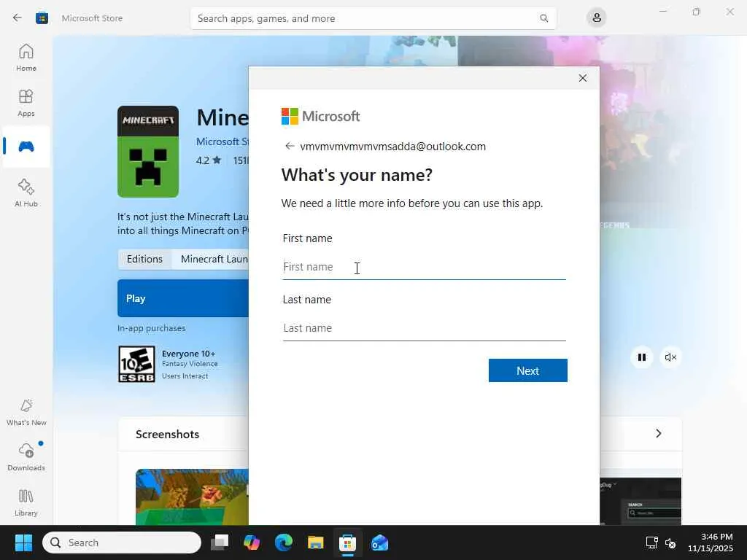Click the Next button

528,370
